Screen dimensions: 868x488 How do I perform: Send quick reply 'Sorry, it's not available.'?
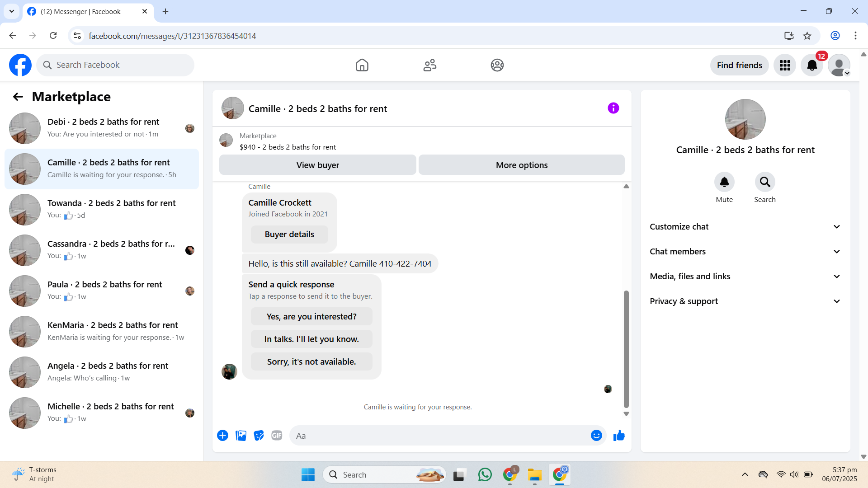311,362
